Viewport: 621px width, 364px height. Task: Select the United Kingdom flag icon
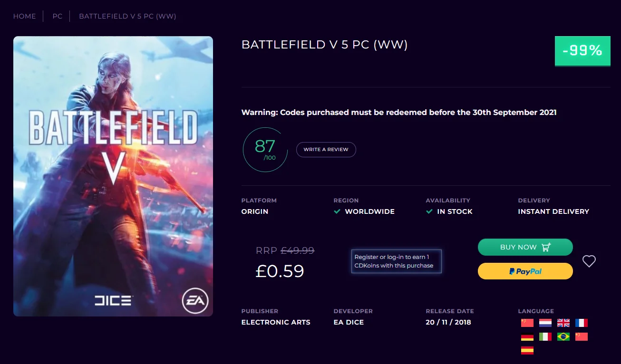pyautogui.click(x=563, y=323)
